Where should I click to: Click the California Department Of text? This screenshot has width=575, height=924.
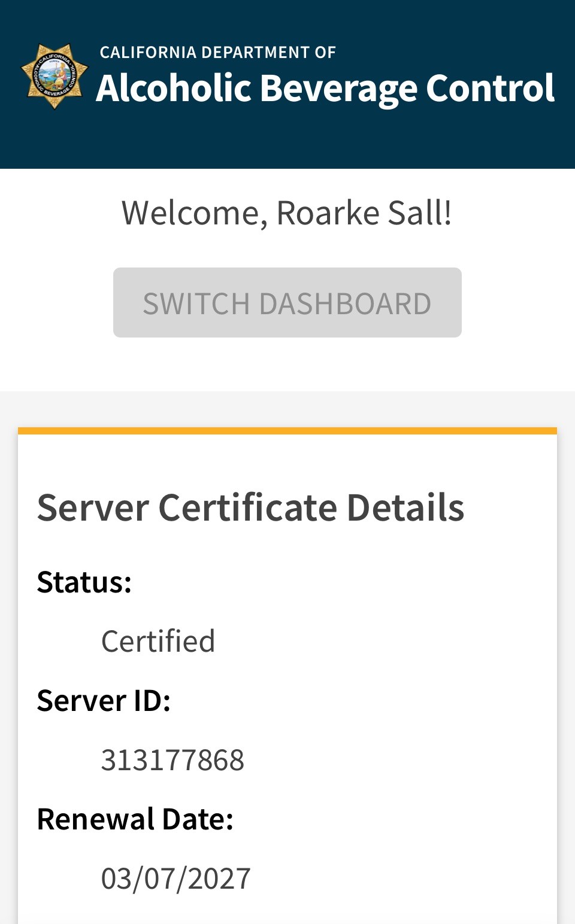click(x=217, y=53)
